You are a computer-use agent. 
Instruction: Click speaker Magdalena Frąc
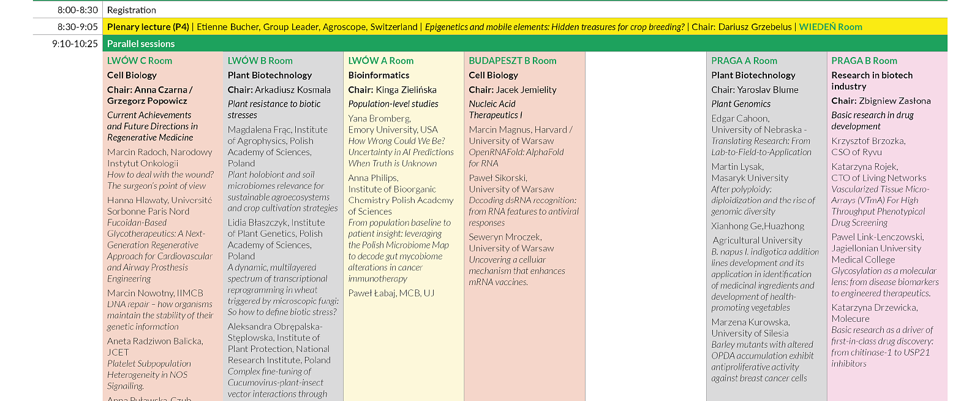point(277,147)
